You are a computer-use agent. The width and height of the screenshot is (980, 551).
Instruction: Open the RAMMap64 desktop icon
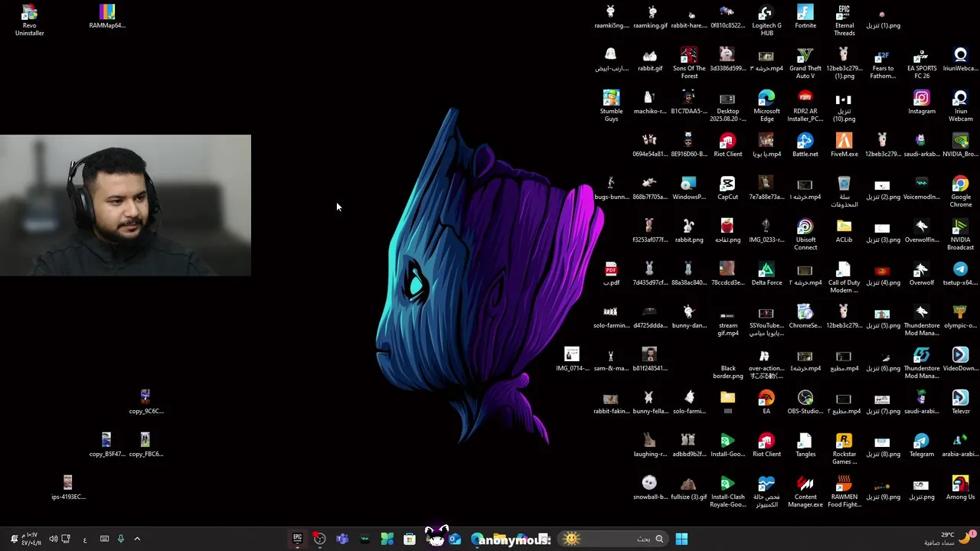(107, 17)
